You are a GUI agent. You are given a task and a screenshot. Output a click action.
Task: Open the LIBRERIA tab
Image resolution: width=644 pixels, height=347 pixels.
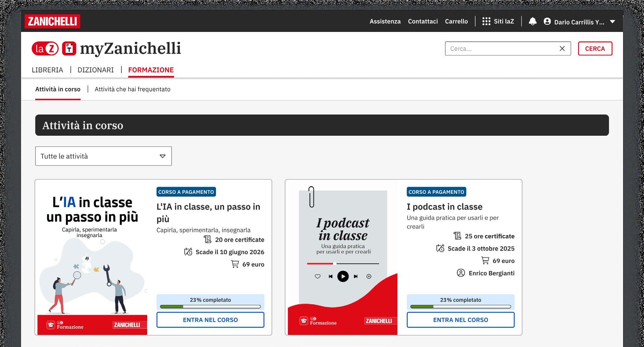47,70
